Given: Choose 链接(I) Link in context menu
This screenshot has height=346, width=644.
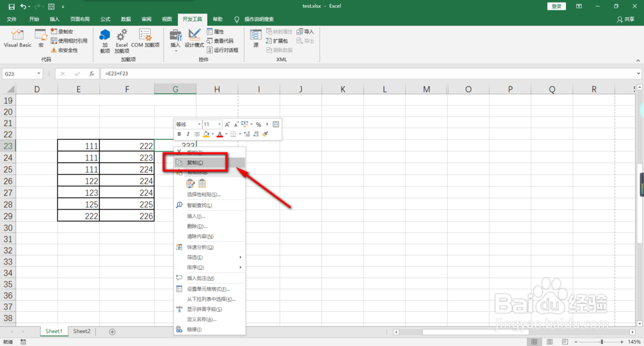Looking at the screenshot, I should (x=209, y=329).
